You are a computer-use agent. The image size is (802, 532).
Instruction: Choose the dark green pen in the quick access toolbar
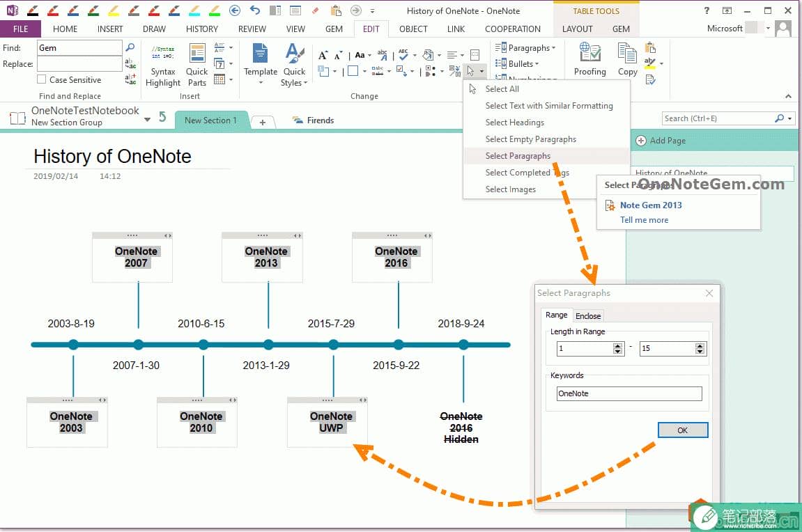[93, 10]
